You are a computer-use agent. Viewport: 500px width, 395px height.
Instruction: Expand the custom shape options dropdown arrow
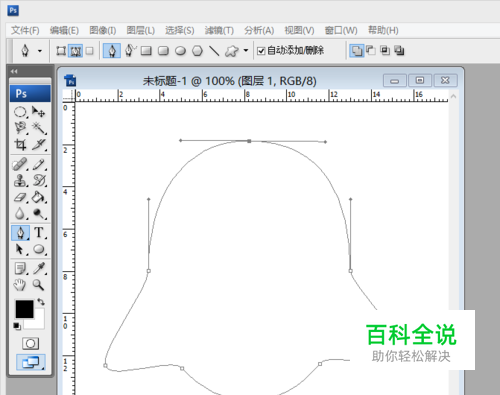(246, 51)
